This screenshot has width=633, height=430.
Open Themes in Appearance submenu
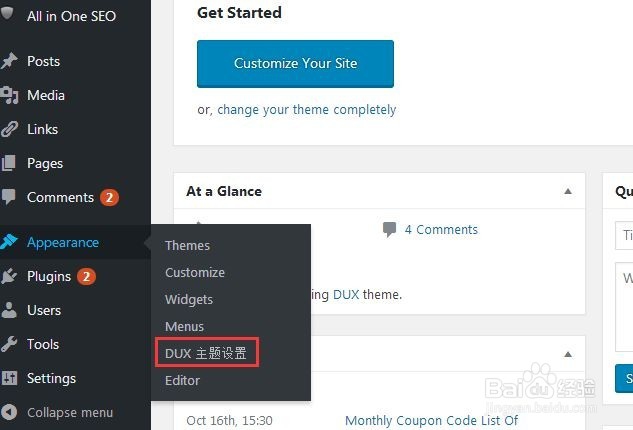coord(187,245)
